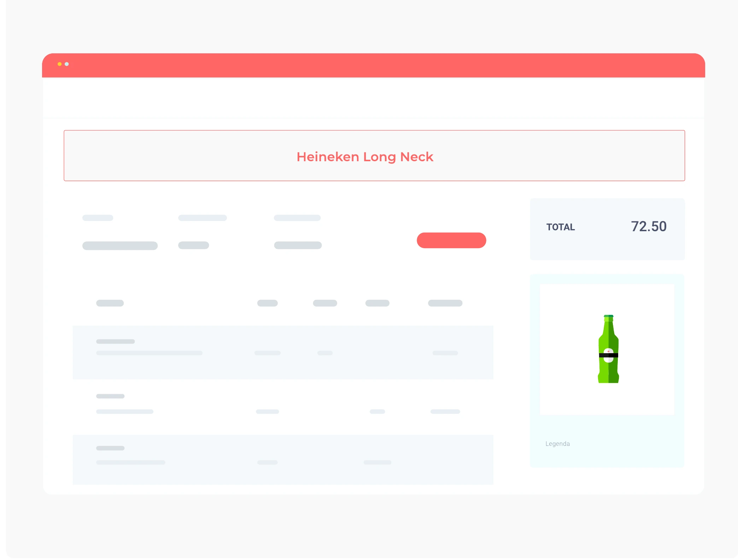Click the red pill-shaped action button

click(x=451, y=240)
